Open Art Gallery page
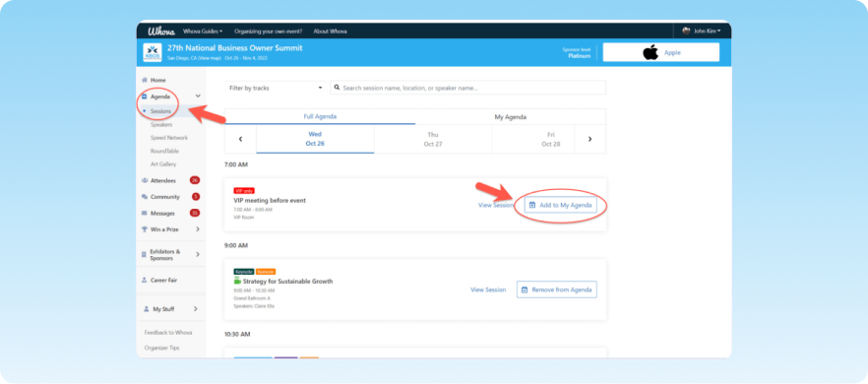Viewport: 868px width, 384px height. (163, 164)
